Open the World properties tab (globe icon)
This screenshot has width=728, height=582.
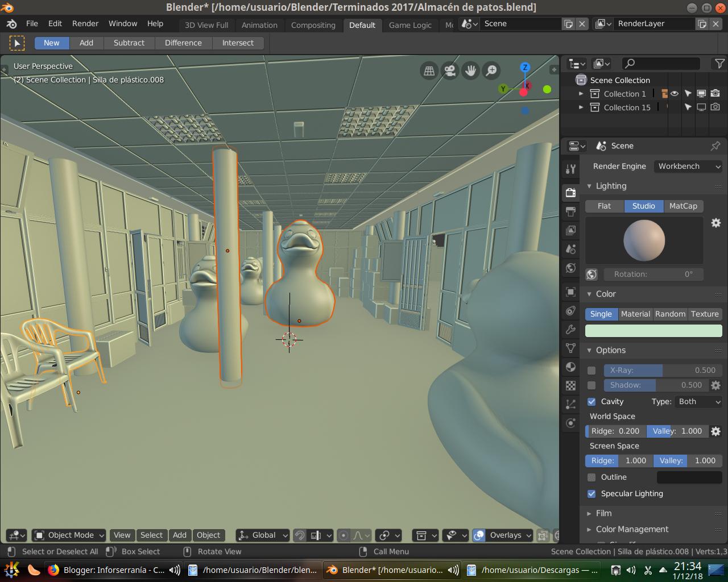click(x=570, y=268)
